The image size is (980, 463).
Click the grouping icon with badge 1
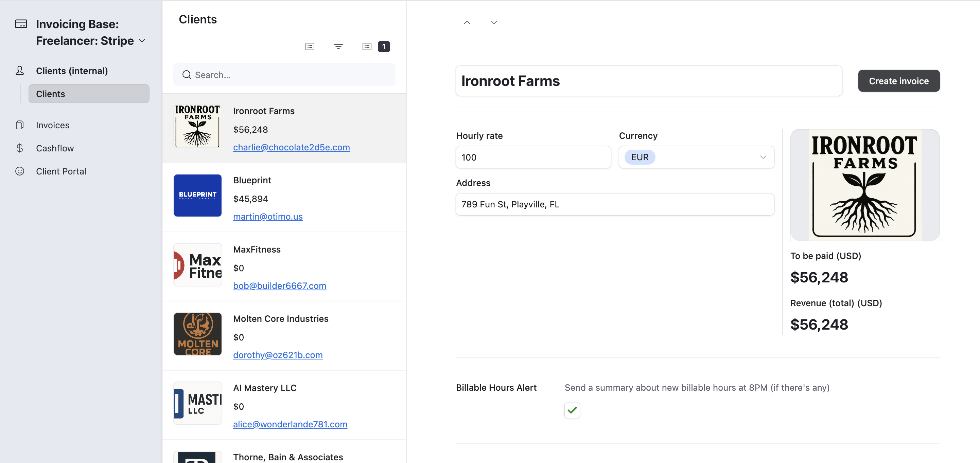(367, 47)
